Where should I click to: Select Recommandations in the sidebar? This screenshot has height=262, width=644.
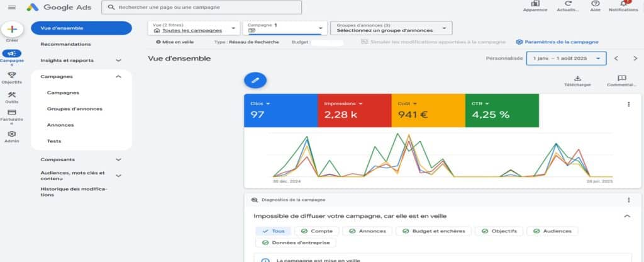[65, 44]
